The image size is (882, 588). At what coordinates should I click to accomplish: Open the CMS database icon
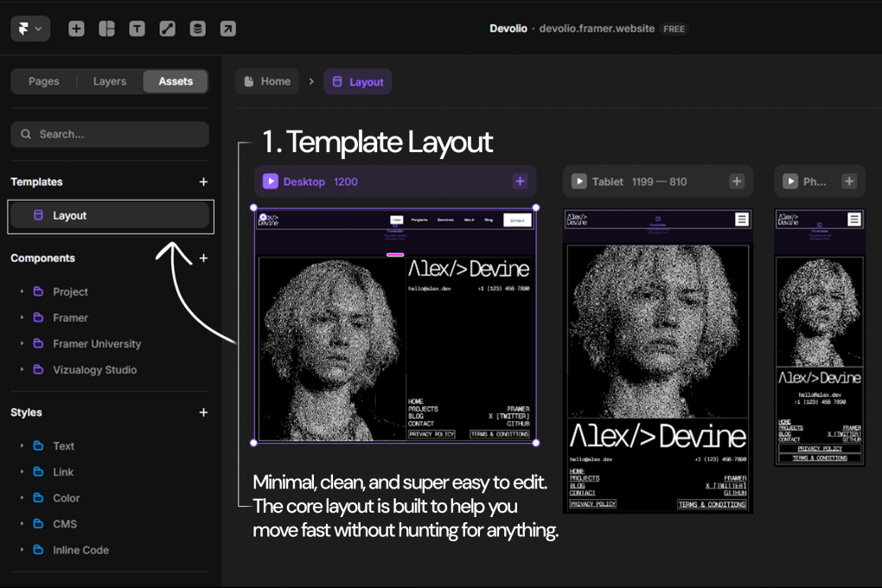pyautogui.click(x=198, y=29)
